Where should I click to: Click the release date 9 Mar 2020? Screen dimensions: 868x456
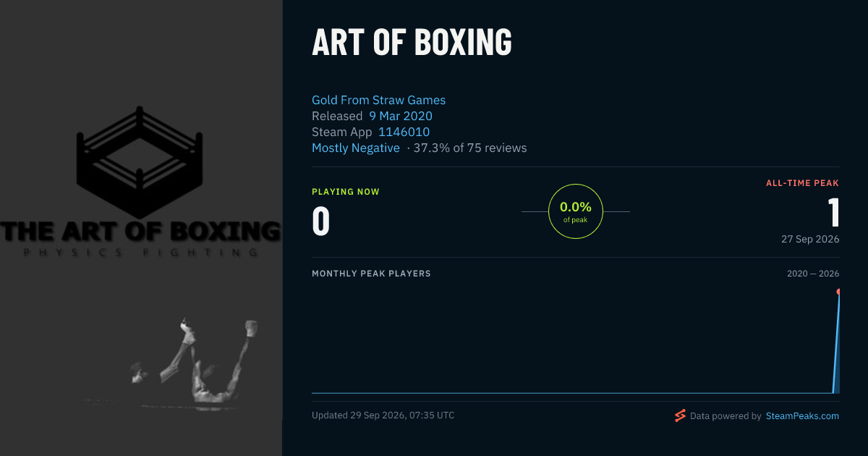coord(401,116)
